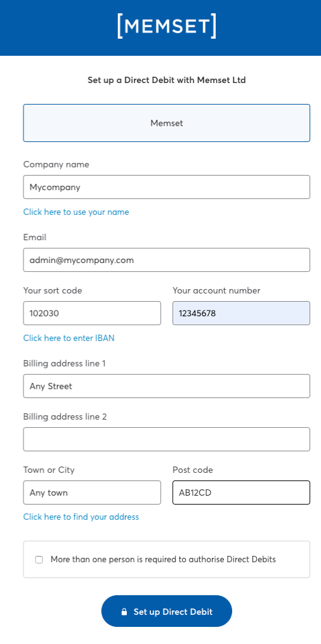The height and width of the screenshot is (644, 321).
Task: Click the 'Company name' field label
Action: click(x=56, y=164)
